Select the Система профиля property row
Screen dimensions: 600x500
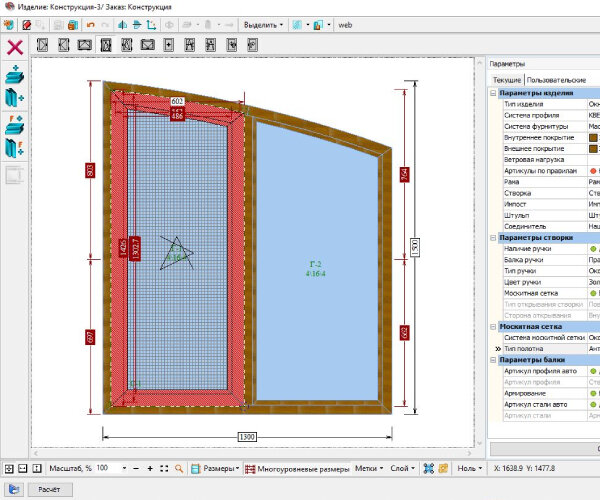551,115
